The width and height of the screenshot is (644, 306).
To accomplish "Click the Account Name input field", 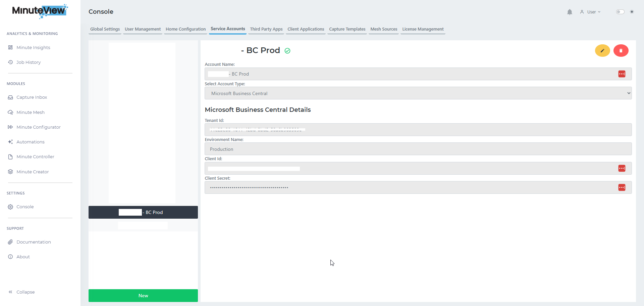I will tap(418, 74).
